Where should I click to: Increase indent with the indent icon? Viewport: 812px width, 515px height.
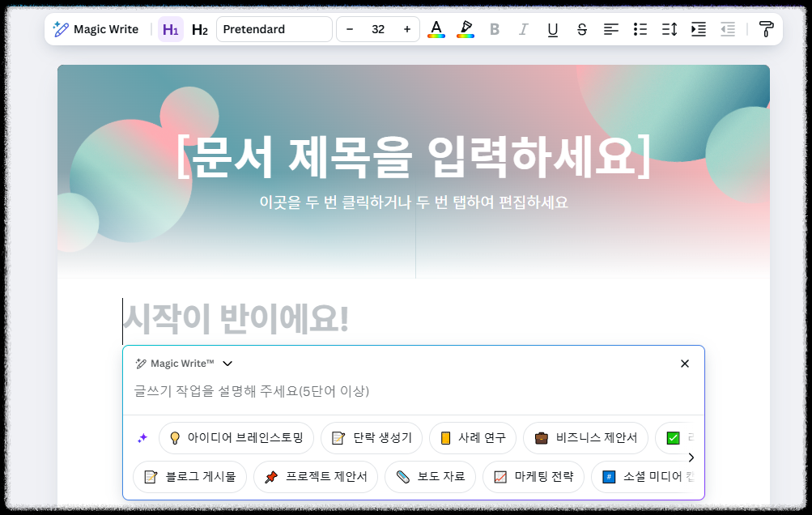[698, 29]
